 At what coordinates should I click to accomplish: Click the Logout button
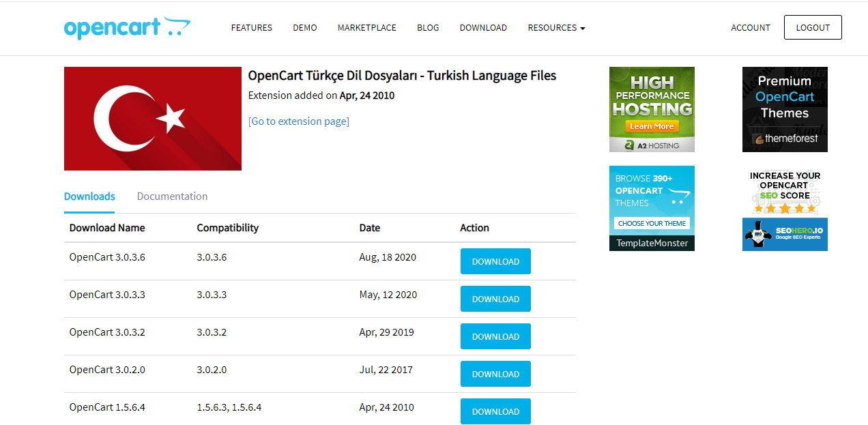(813, 27)
